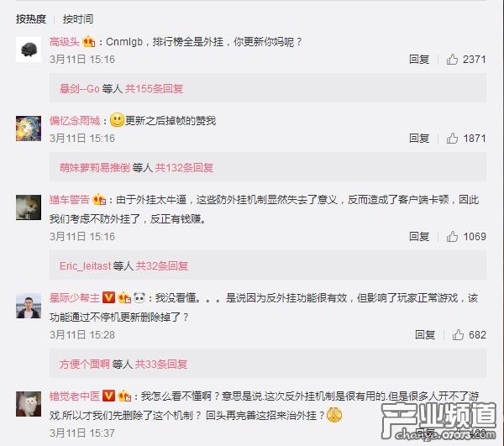Expand 共33条回复 replies
Viewport: 504px width, 446px height.
point(161,365)
